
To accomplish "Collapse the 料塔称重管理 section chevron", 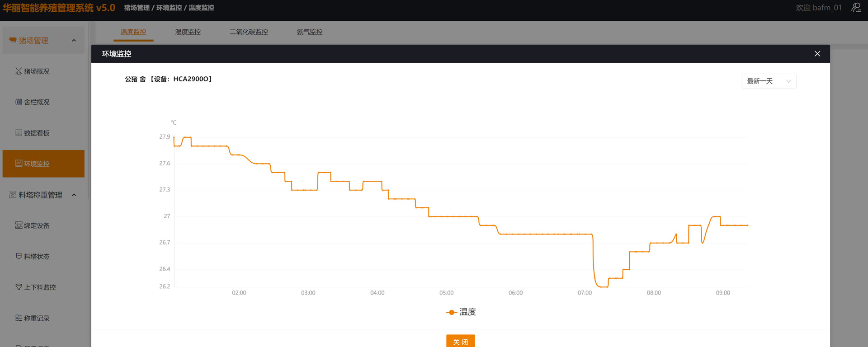I will [74, 195].
